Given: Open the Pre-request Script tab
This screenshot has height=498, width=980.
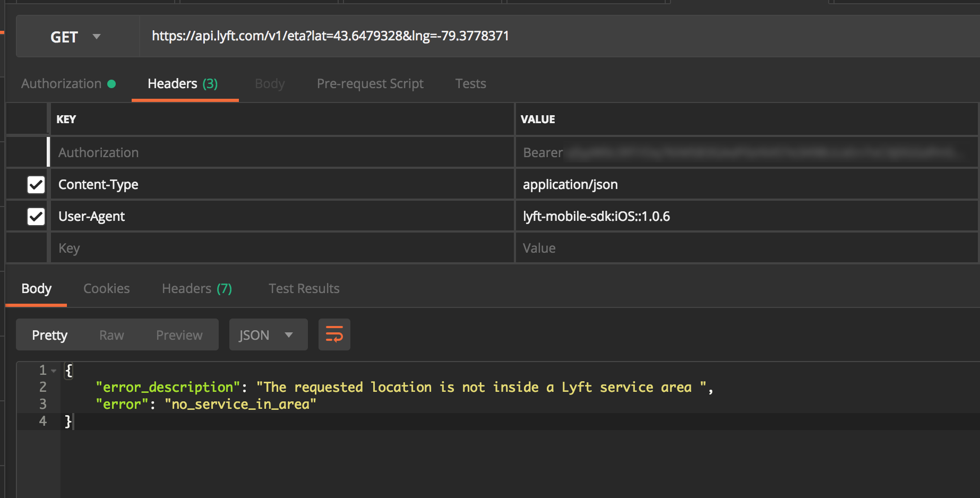Looking at the screenshot, I should [x=370, y=84].
